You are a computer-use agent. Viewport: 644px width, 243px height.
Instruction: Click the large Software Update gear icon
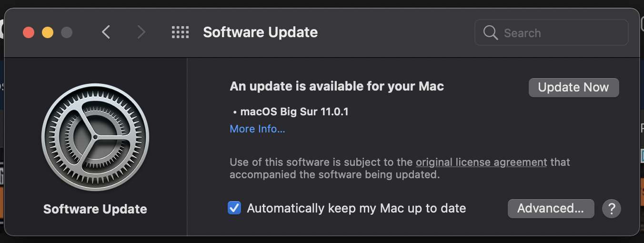click(95, 137)
